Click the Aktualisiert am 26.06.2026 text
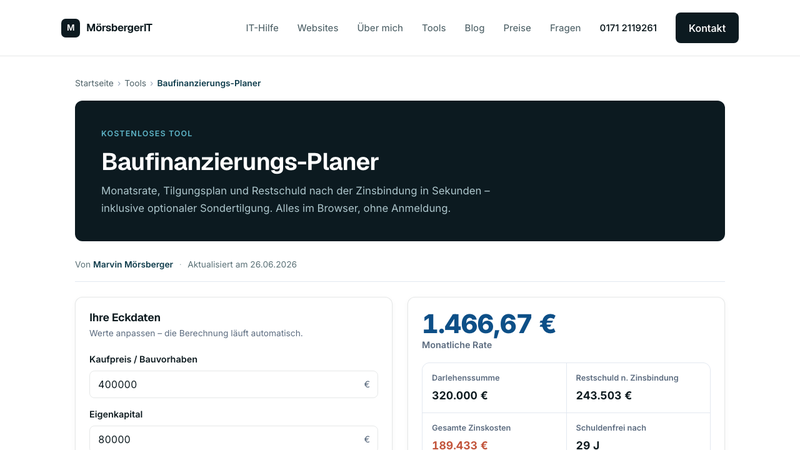The width and height of the screenshot is (800, 450). (242, 264)
